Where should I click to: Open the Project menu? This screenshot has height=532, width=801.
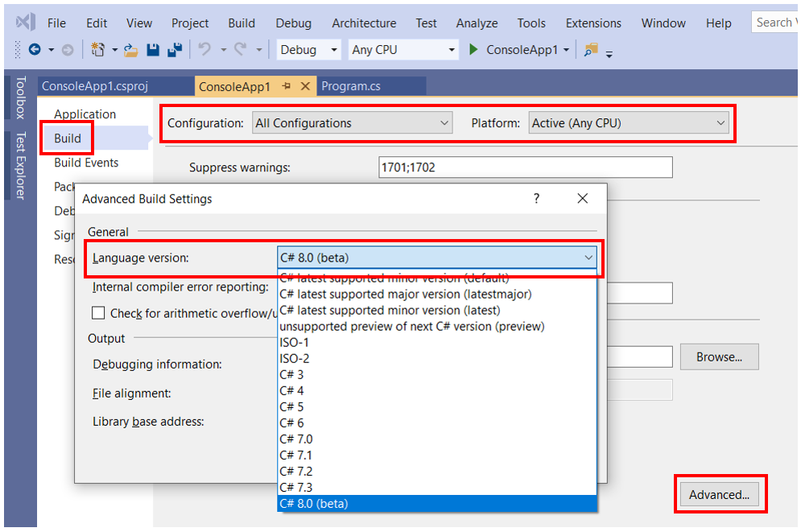pos(189,23)
